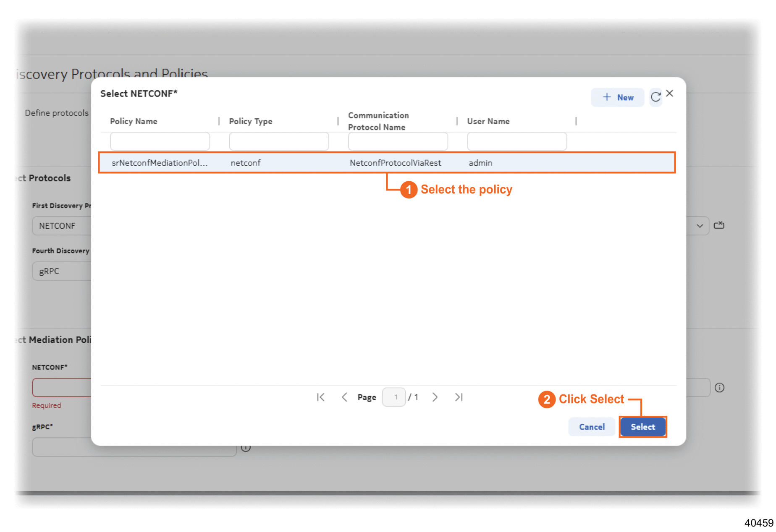Go to the previous page arrow

pos(344,397)
